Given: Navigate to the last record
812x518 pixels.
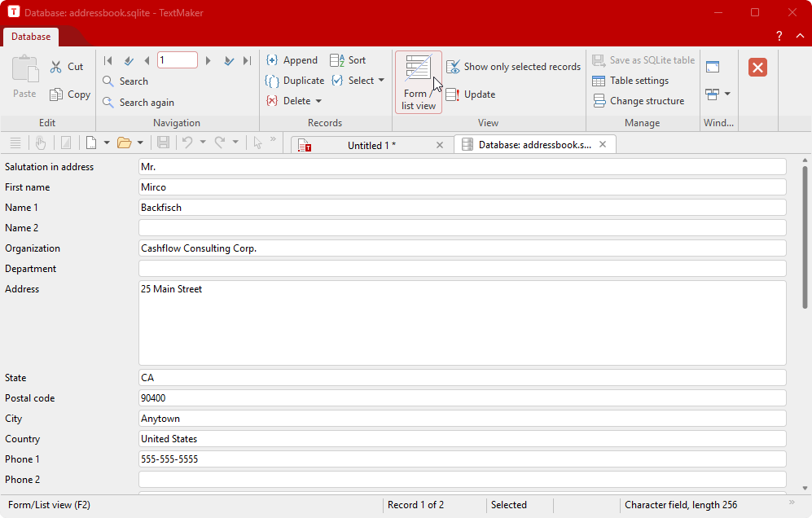Looking at the screenshot, I should click(x=247, y=59).
